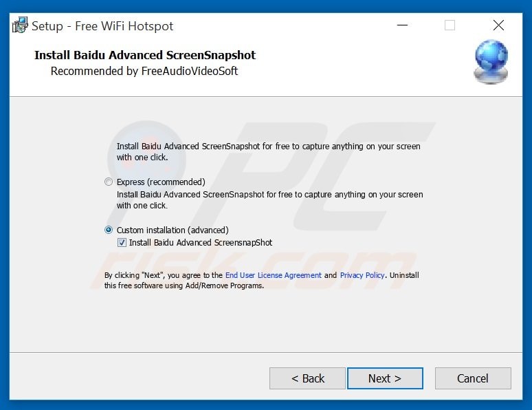Image resolution: width=532 pixels, height=410 pixels.
Task: Click the setup installer icon in title bar
Action: click(20, 25)
